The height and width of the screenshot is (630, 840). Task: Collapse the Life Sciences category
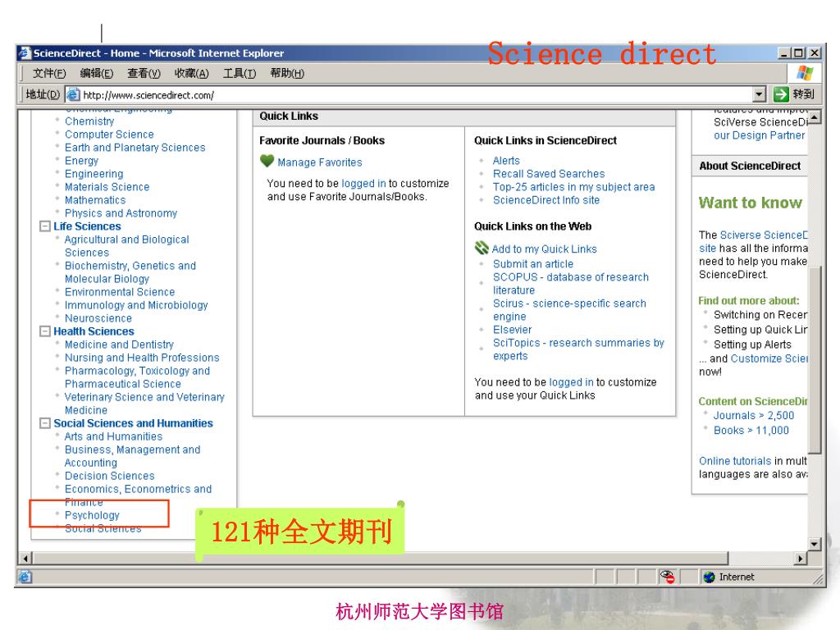point(45,226)
